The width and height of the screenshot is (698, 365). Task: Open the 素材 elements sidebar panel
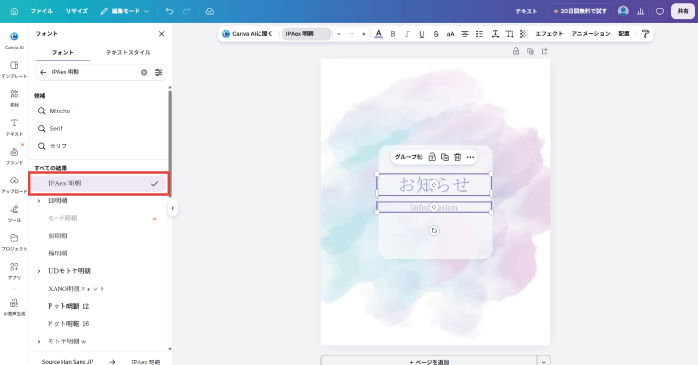click(x=14, y=98)
